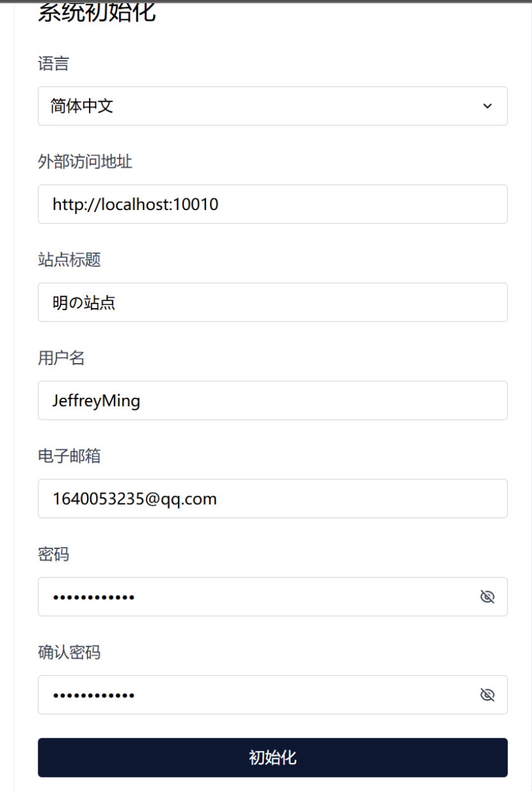The height and width of the screenshot is (791, 532).
Task: Click the 确认密码 password input
Action: pos(256,695)
